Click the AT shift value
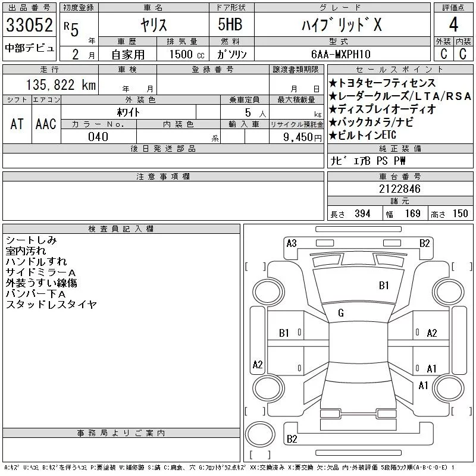476x476 pixels. (x=17, y=124)
